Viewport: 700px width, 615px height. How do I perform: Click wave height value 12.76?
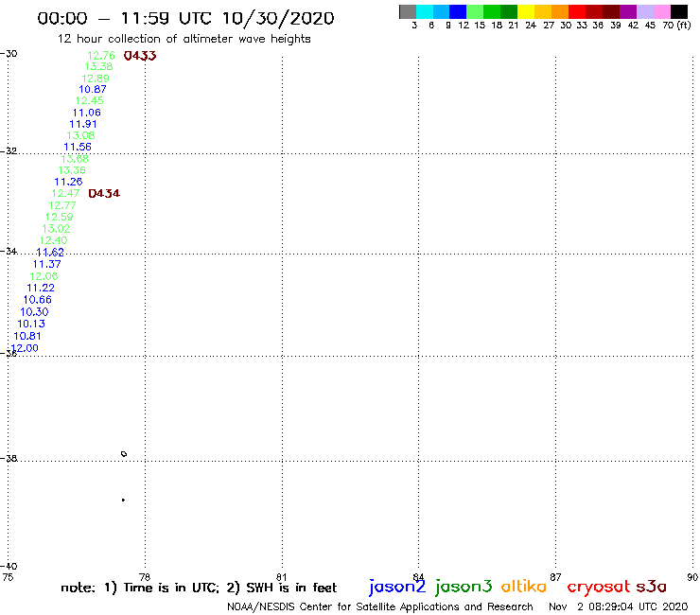pos(101,56)
